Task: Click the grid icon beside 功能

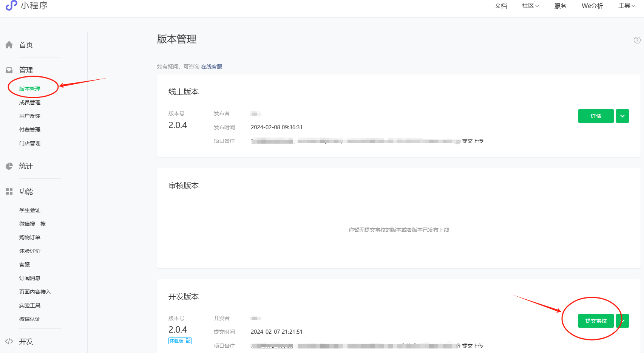Action: [9, 192]
